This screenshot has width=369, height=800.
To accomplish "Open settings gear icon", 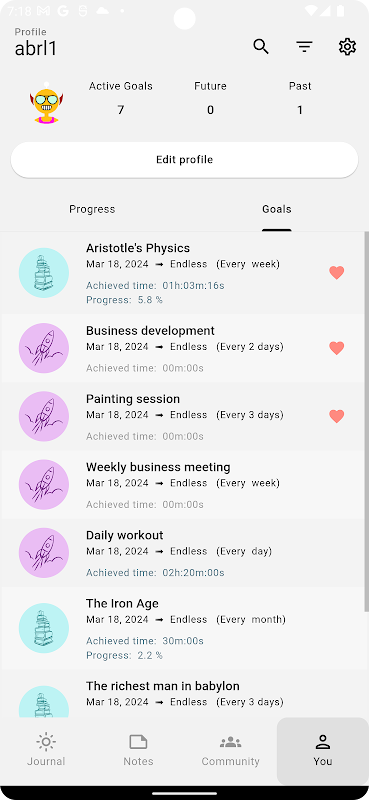I will pos(347,47).
